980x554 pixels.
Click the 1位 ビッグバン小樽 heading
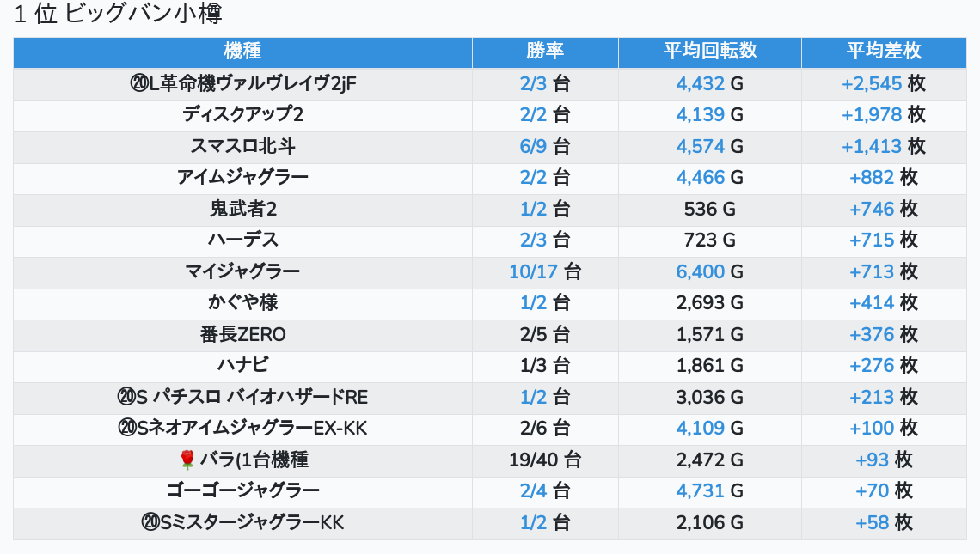119,15
